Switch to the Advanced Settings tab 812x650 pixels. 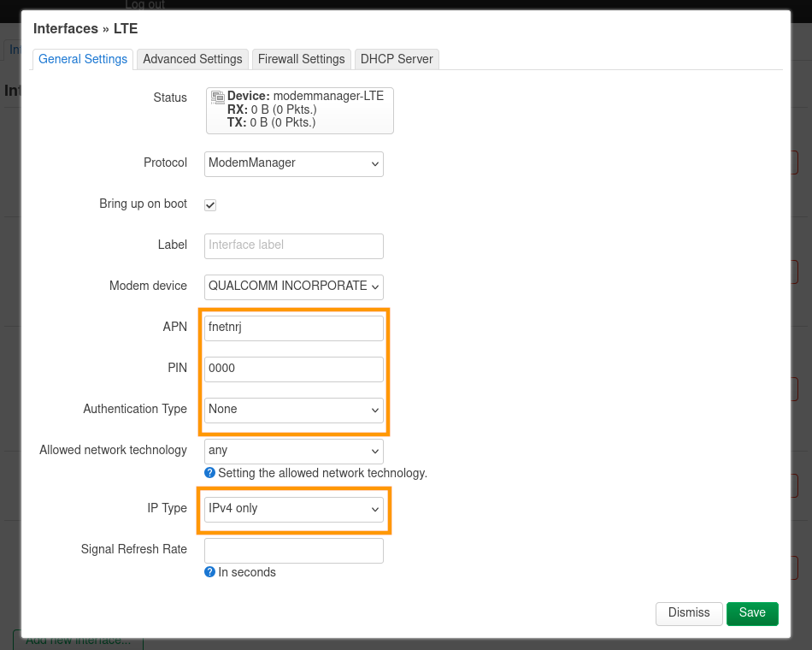tap(192, 59)
